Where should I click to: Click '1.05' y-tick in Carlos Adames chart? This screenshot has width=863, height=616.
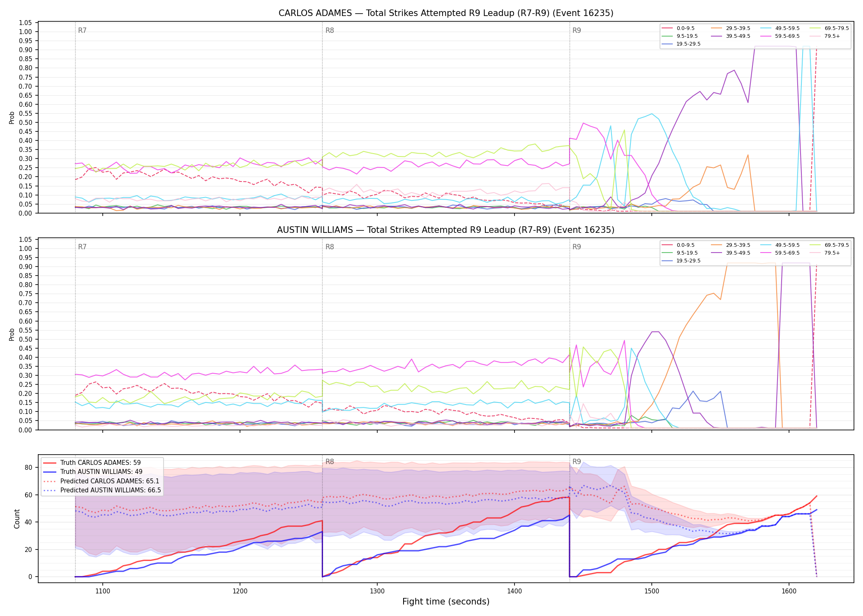[25, 23]
